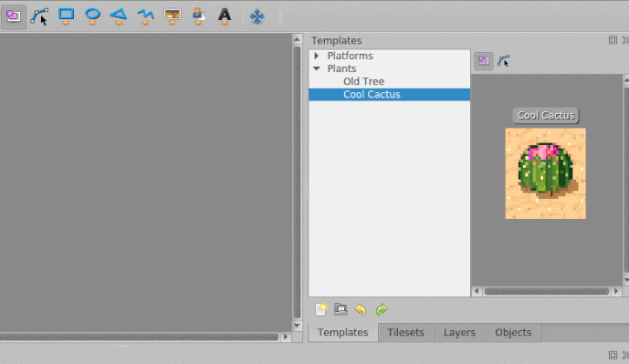The width and height of the screenshot is (629, 364).
Task: Select the Plants group row
Action: point(389,68)
